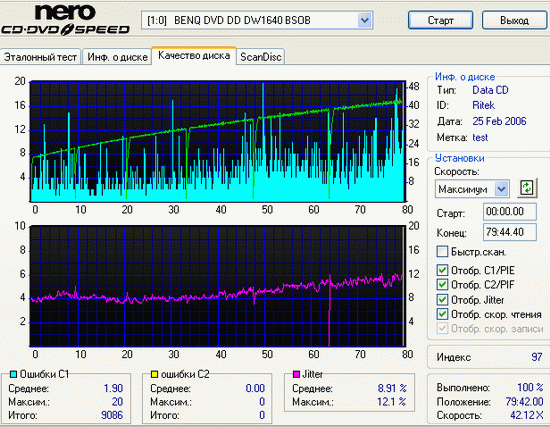
Task: Enable the Быстр.скан. quick scan checkbox
Action: [x=442, y=251]
